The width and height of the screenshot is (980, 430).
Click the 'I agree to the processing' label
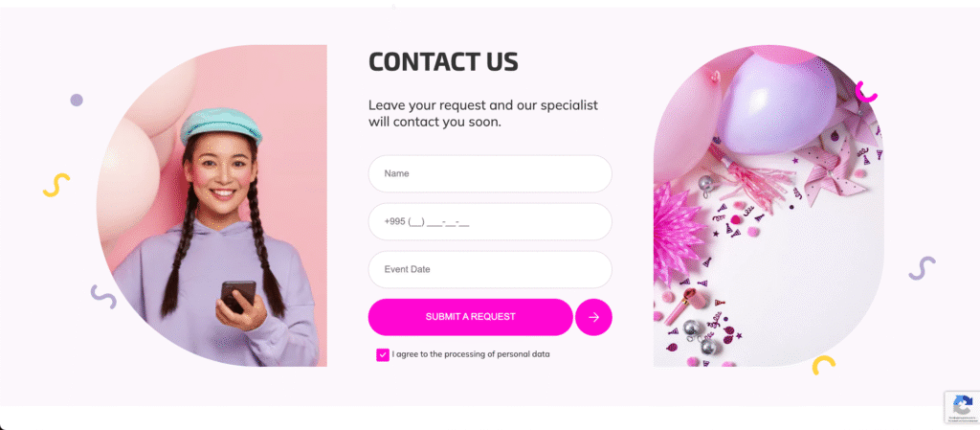[x=471, y=354]
